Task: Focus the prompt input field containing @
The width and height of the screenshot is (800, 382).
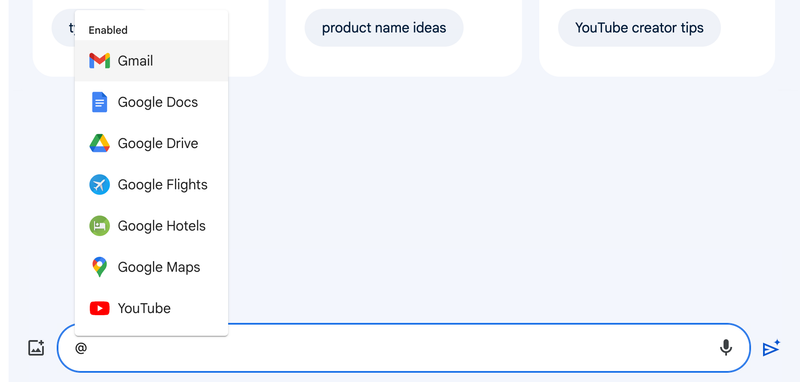Action: [x=404, y=348]
